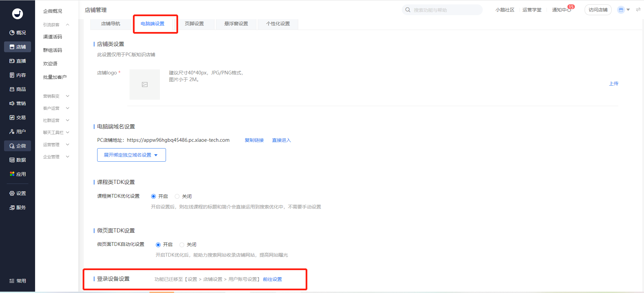Open 设置 settings gear in the dark sidebar
The width and height of the screenshot is (644, 293).
pos(18,193)
